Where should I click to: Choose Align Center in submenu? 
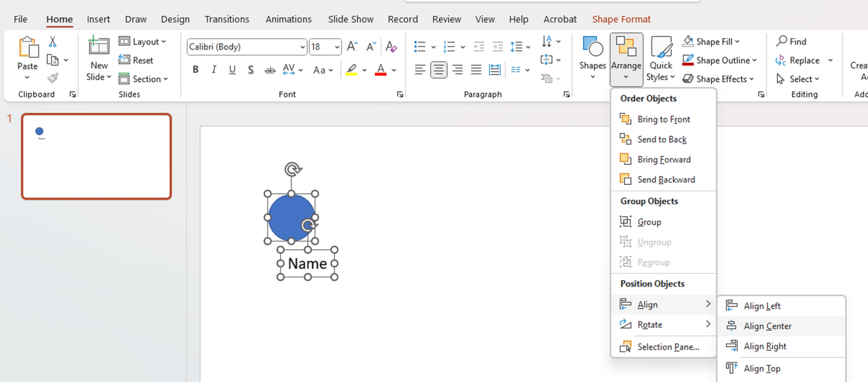point(782,326)
